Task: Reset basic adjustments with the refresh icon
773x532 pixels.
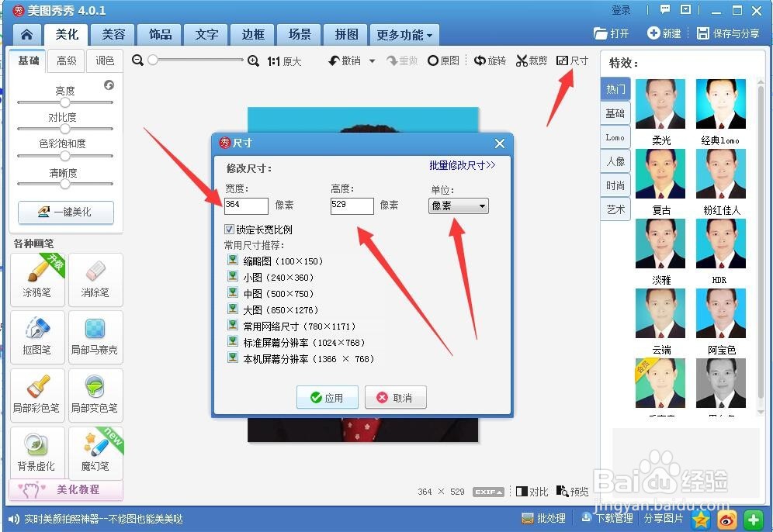Action: 109,85
